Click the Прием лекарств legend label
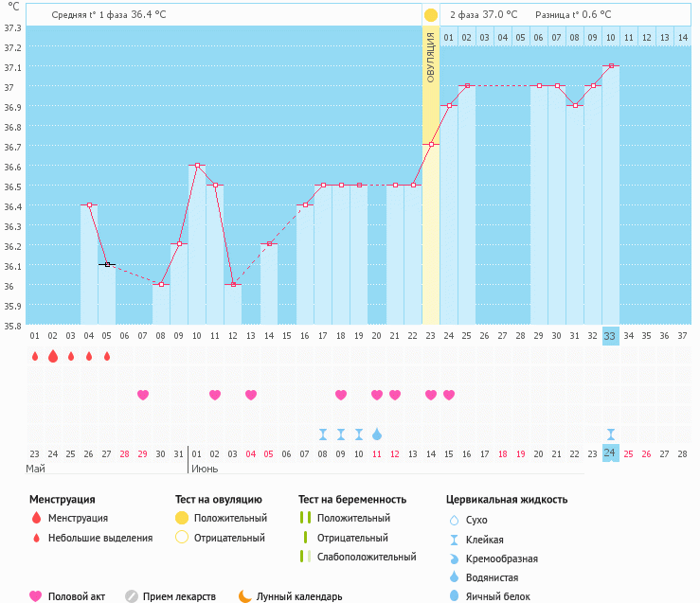700x603 pixels. tap(179, 596)
